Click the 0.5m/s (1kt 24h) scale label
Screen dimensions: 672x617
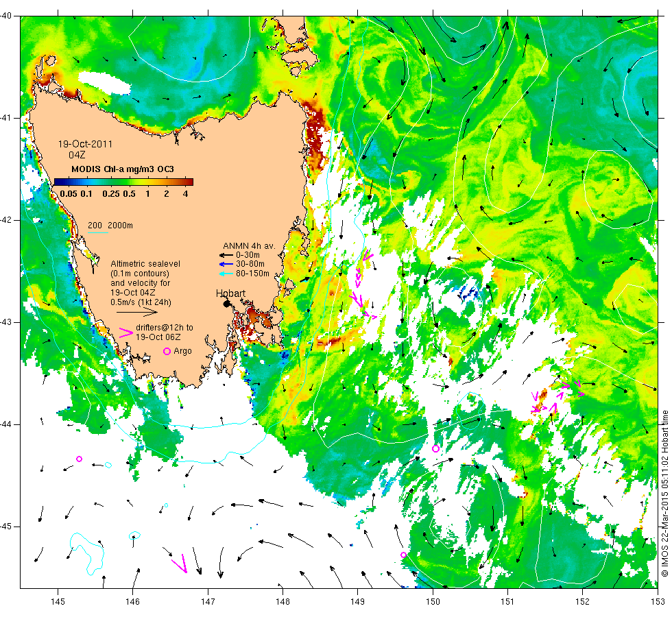[141, 302]
